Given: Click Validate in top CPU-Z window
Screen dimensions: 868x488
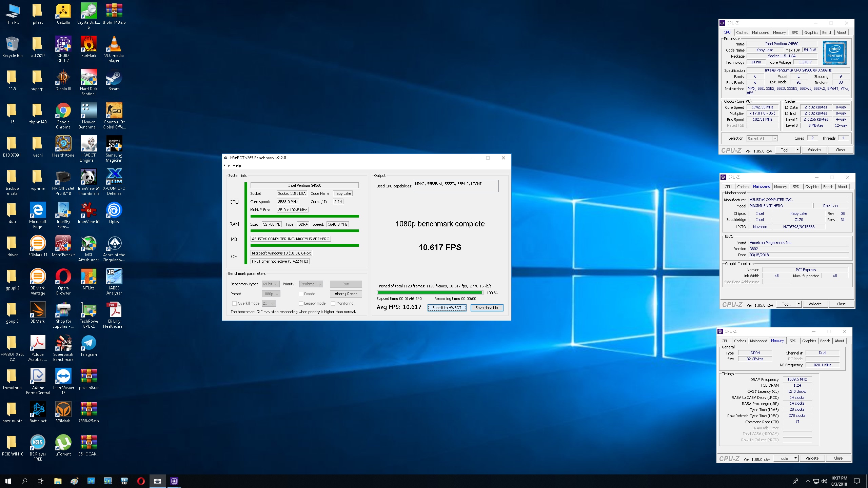Looking at the screenshot, I should [814, 149].
